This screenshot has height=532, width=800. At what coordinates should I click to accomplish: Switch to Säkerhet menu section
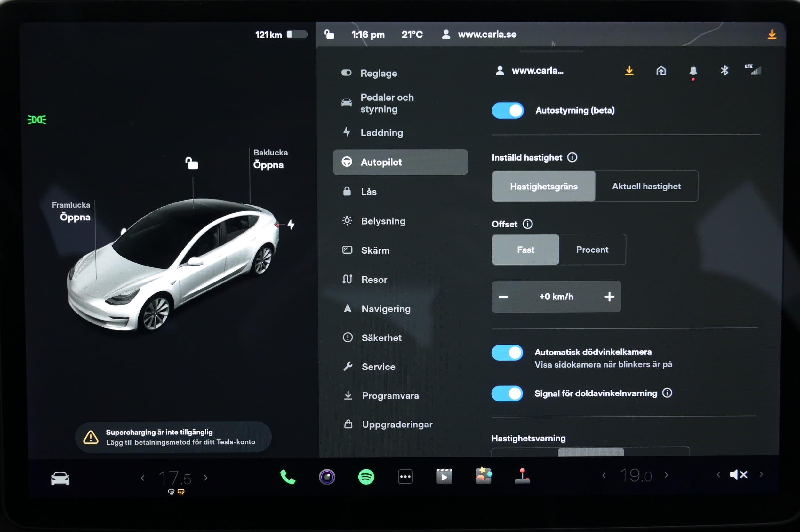(381, 337)
